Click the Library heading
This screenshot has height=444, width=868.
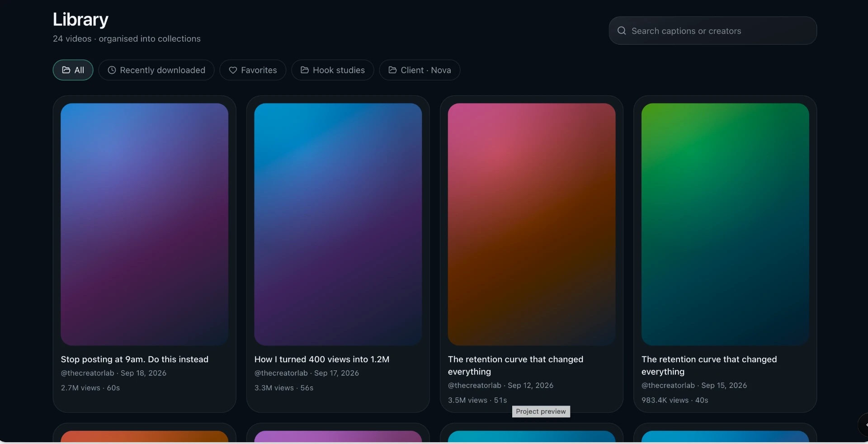(x=80, y=19)
